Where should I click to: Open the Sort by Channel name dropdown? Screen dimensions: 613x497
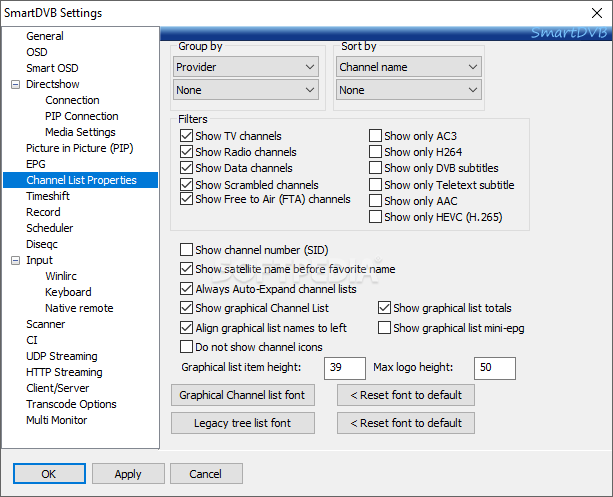[x=409, y=67]
